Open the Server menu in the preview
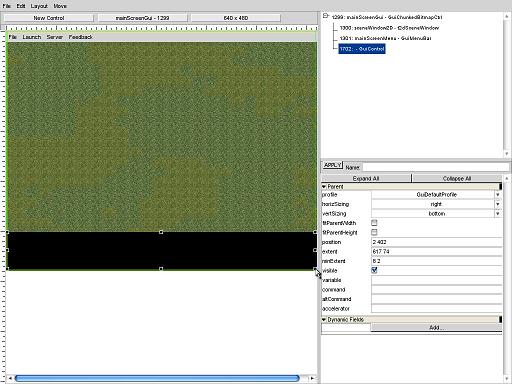Viewport: 512px width, 384px height. pyautogui.click(x=55, y=37)
